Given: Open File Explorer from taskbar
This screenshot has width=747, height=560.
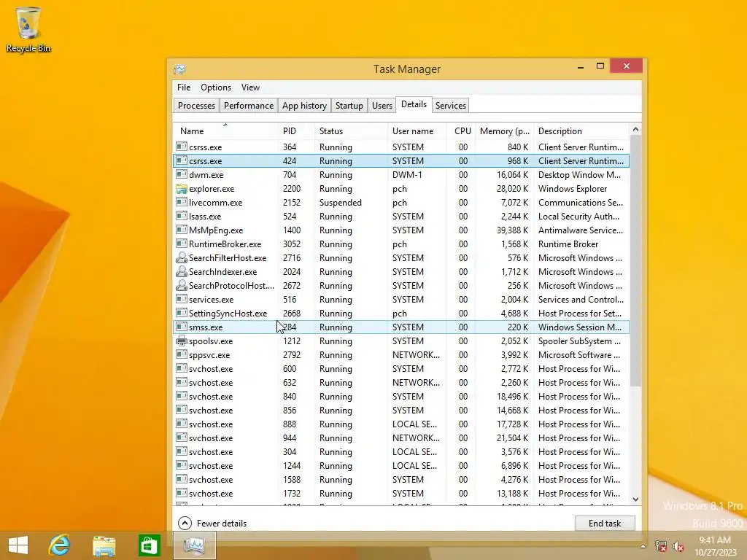Looking at the screenshot, I should tap(104, 545).
